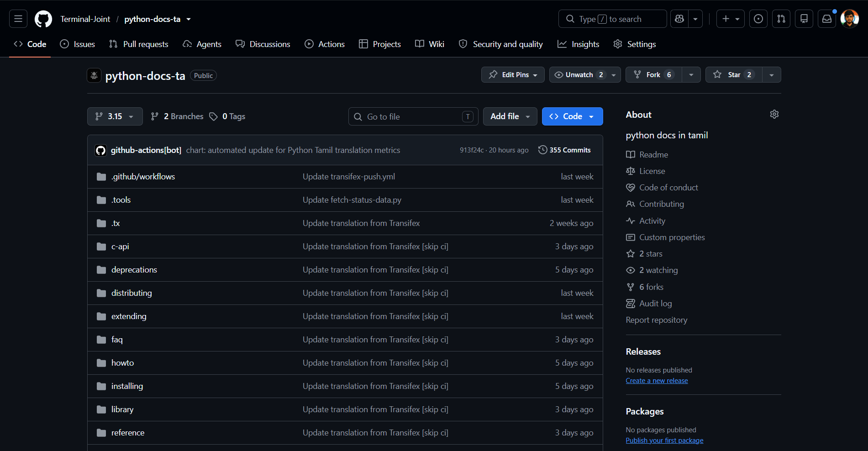
Task: Click the python-docs-ta repository avatar icon
Action: [x=94, y=75]
